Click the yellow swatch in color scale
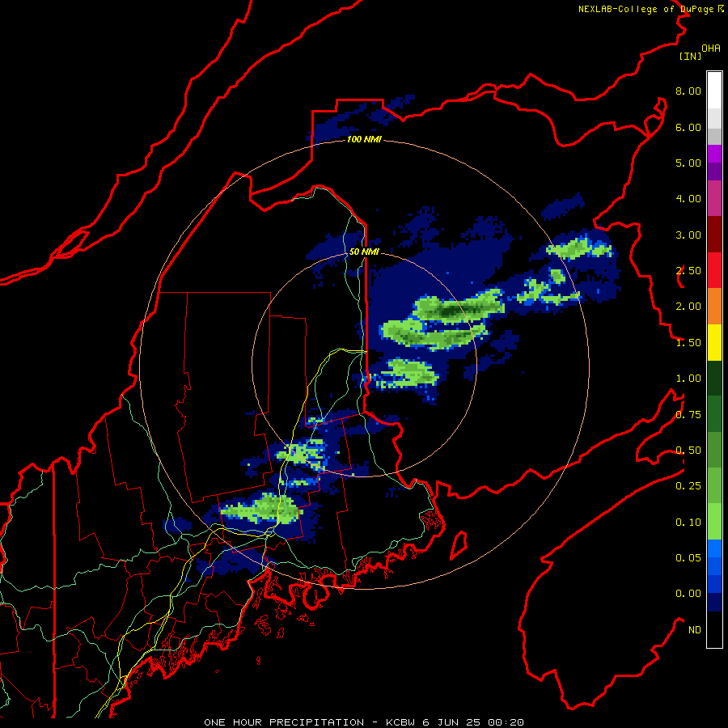This screenshot has width=728, height=728. (x=714, y=342)
